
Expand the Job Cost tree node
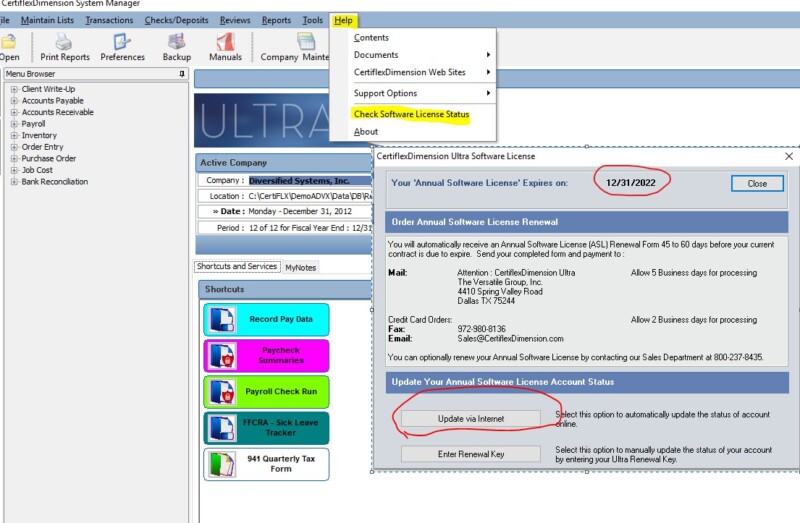14,170
